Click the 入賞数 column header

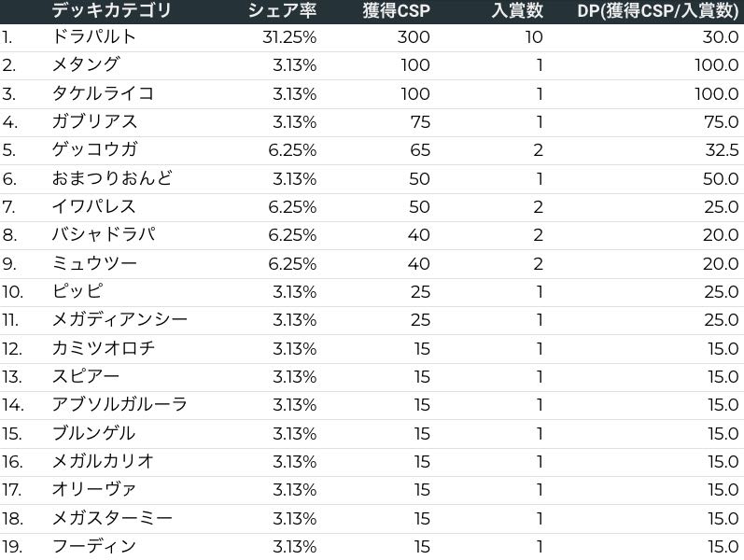[517, 11]
